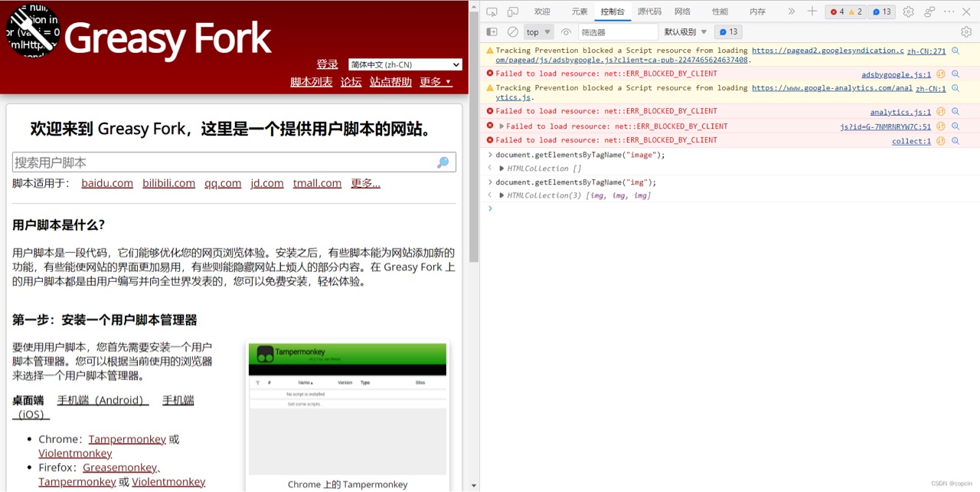Click search icon on the analytics.js:1 row
This screenshot has width=980, height=492.
click(x=955, y=112)
